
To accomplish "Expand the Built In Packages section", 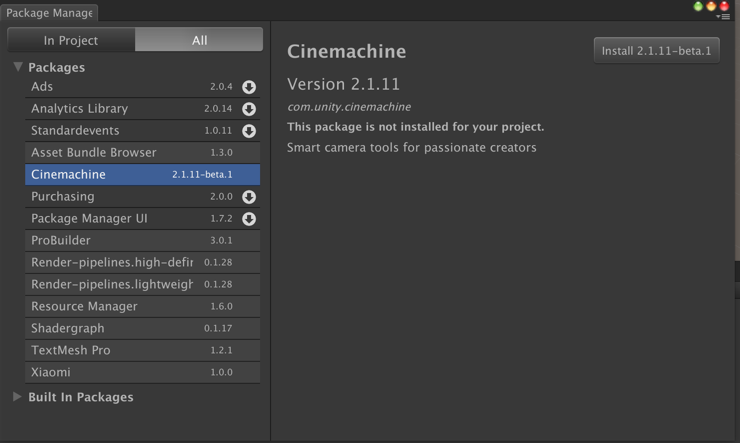I will (17, 397).
